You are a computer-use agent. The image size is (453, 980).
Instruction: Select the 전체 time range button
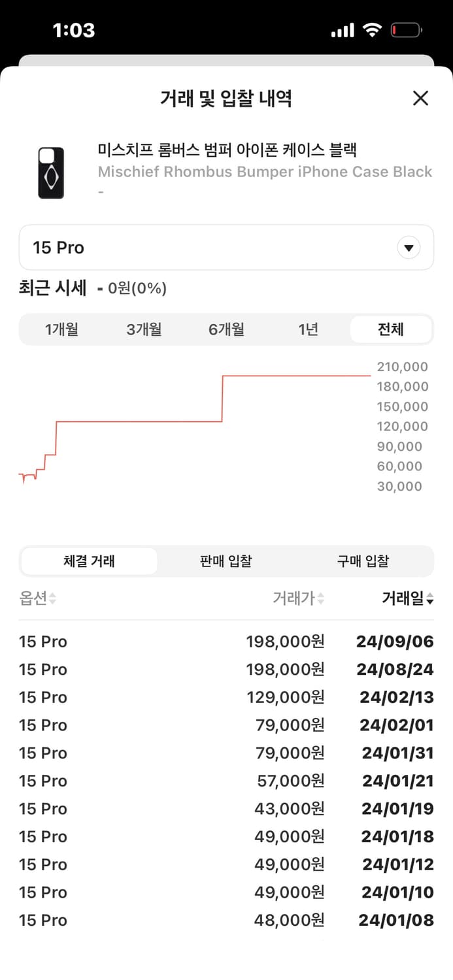click(390, 329)
